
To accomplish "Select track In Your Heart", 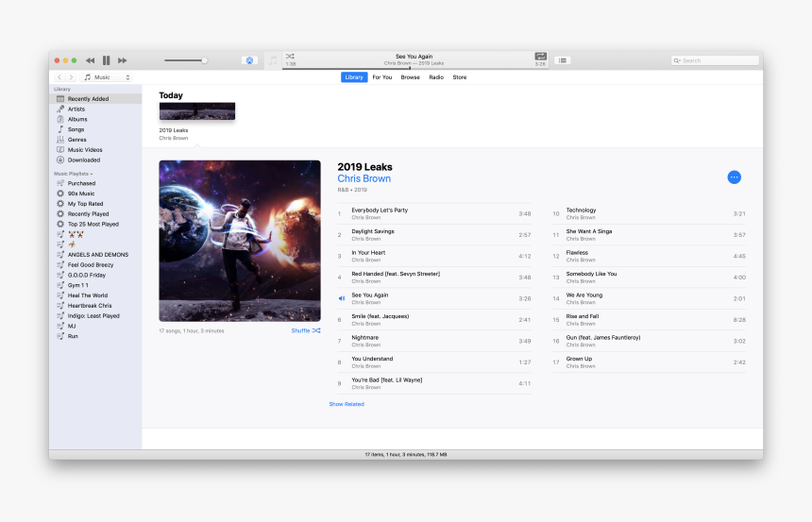I will pos(434,256).
